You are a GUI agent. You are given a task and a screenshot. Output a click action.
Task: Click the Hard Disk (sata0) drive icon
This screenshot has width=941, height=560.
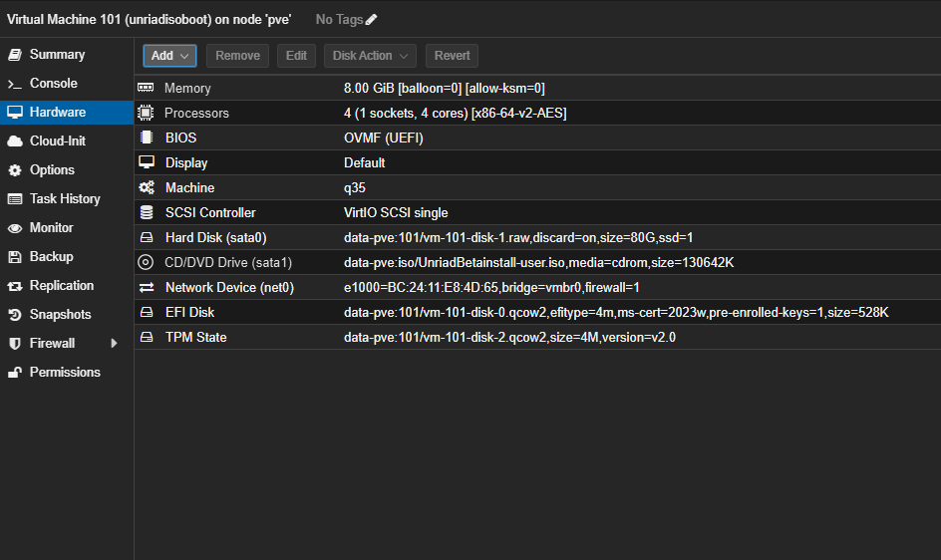[x=147, y=238]
